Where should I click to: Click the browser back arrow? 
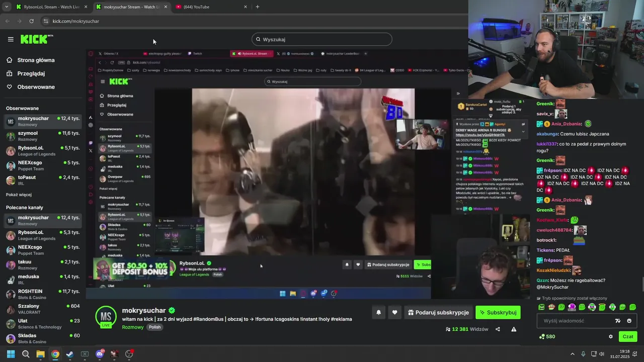pyautogui.click(x=7, y=21)
